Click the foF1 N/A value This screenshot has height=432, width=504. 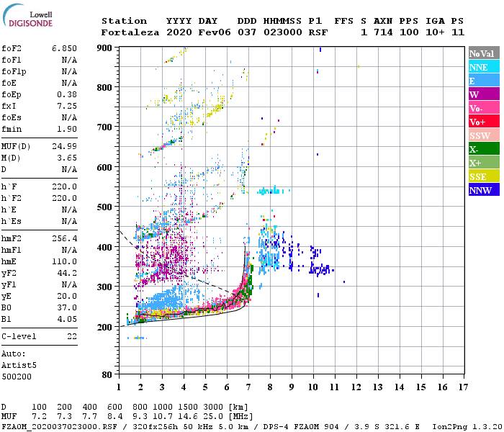point(69,60)
